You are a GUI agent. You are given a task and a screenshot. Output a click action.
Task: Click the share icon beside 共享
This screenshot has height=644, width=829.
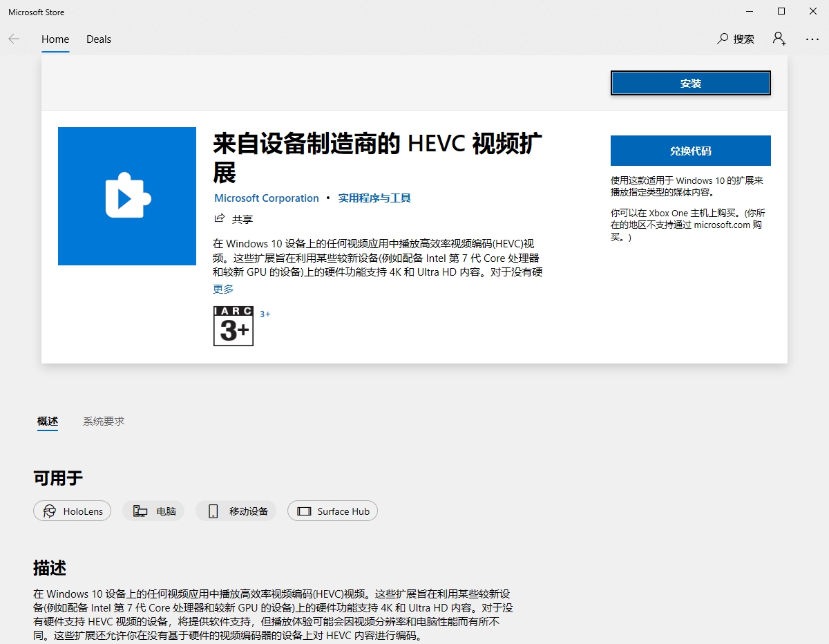[x=220, y=218]
